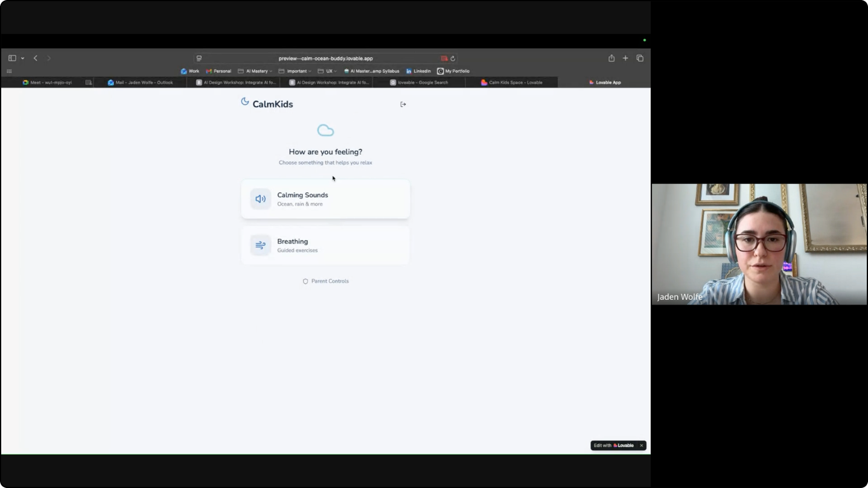Screen dimensions: 868x488
Task: Click the Safari sidebar toggle icon
Action: 12,59
